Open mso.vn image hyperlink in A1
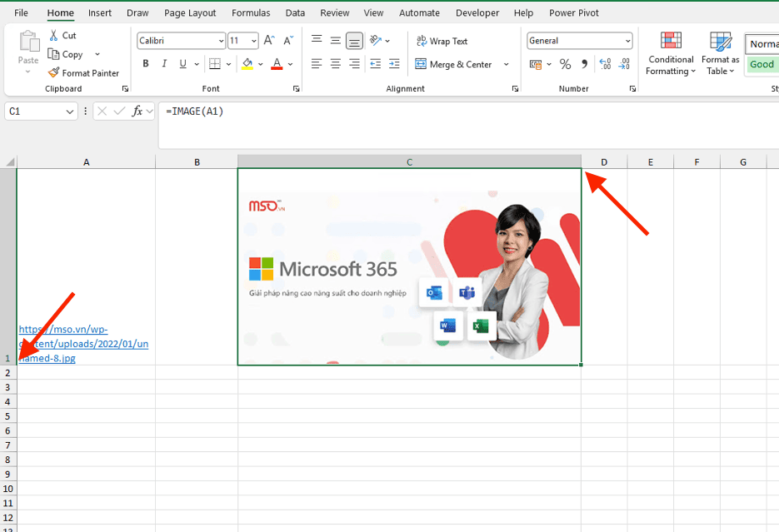The width and height of the screenshot is (779, 532). click(83, 343)
